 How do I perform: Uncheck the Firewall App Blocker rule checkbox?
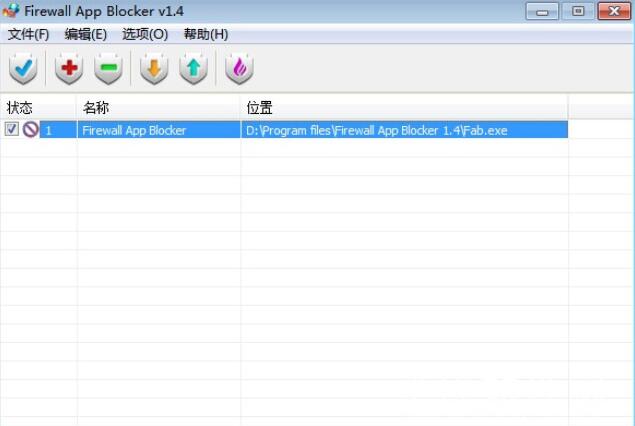point(12,130)
